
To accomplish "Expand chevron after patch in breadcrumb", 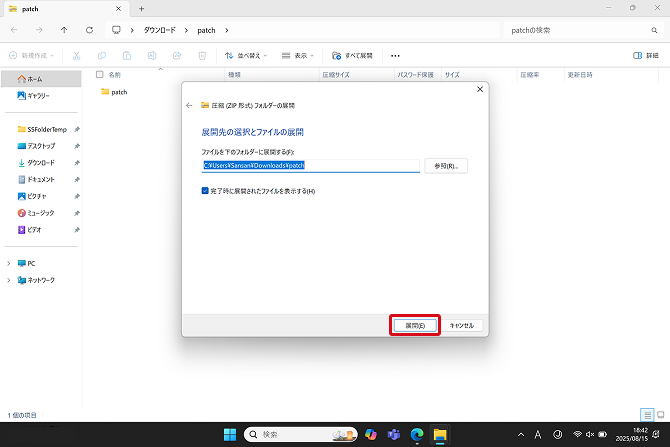I will click(226, 30).
